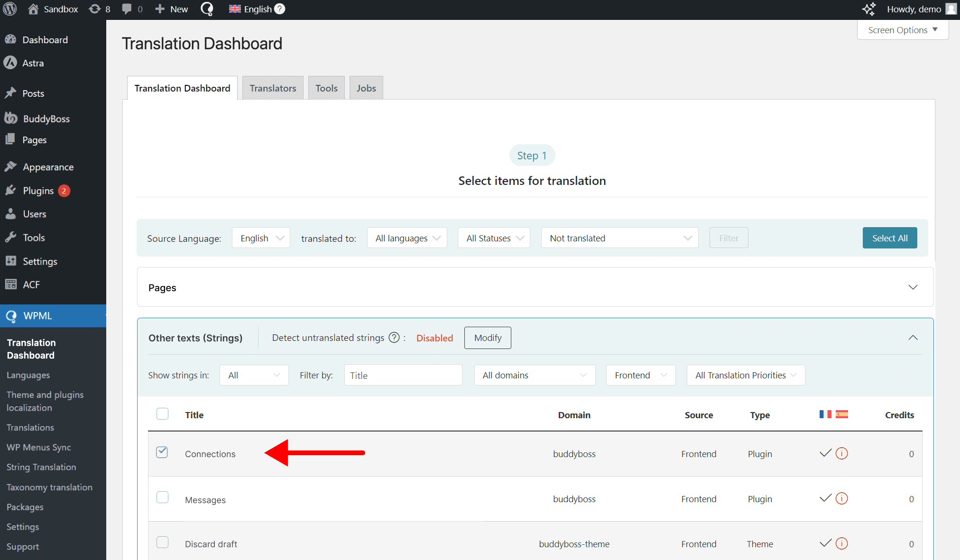960x560 pixels.
Task: Open String Translation submenu item
Action: [41, 467]
